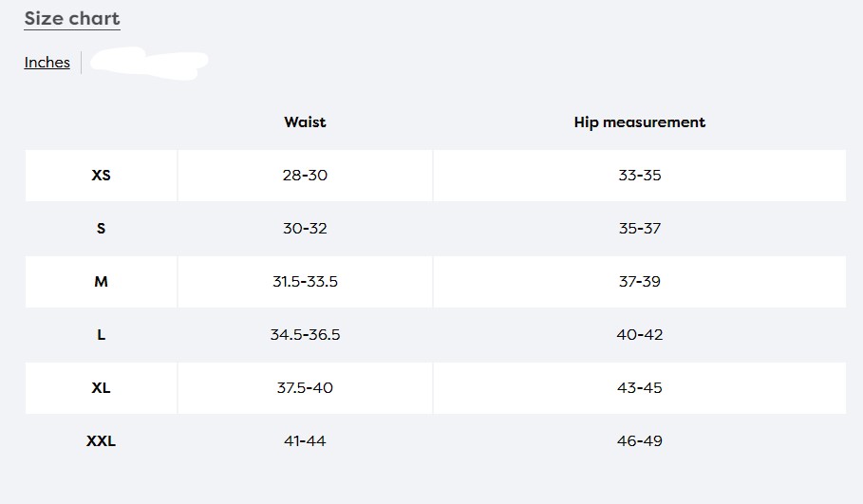Viewport: 863px width, 504px height.
Task: Click the 46-49 hip measurement value
Action: (x=639, y=441)
